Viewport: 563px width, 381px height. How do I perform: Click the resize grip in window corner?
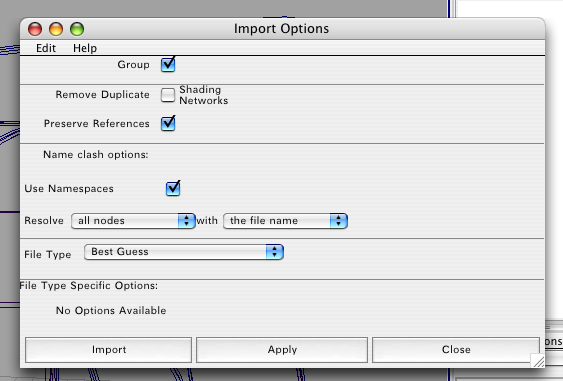click(x=538, y=361)
